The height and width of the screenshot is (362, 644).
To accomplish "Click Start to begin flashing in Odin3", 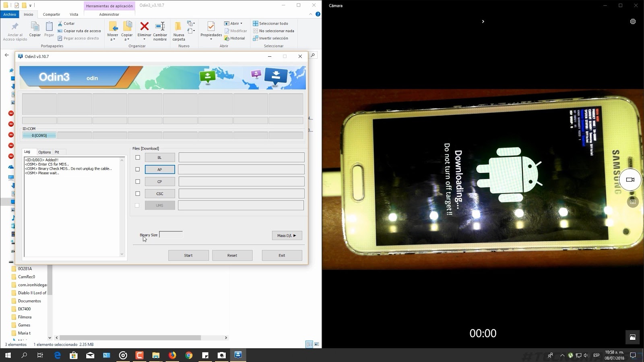I will point(188,255).
